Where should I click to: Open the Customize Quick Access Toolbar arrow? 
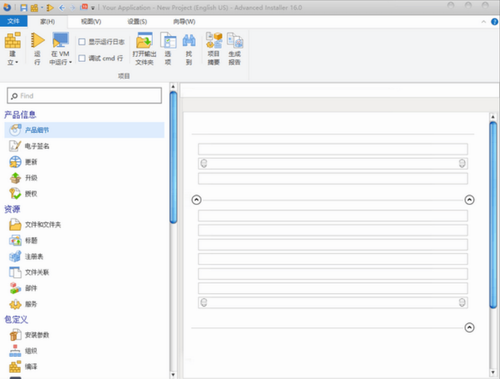[x=93, y=8]
